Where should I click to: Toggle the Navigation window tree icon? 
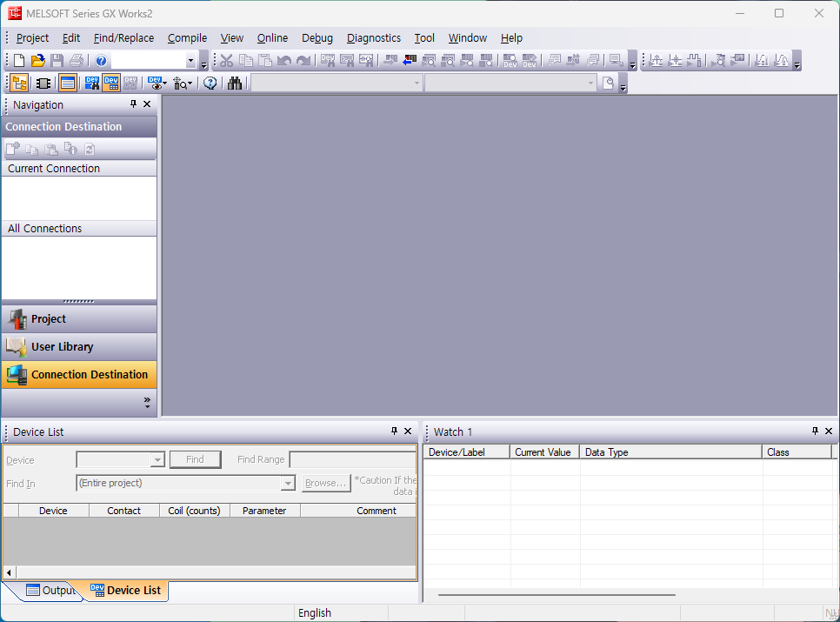coord(19,83)
